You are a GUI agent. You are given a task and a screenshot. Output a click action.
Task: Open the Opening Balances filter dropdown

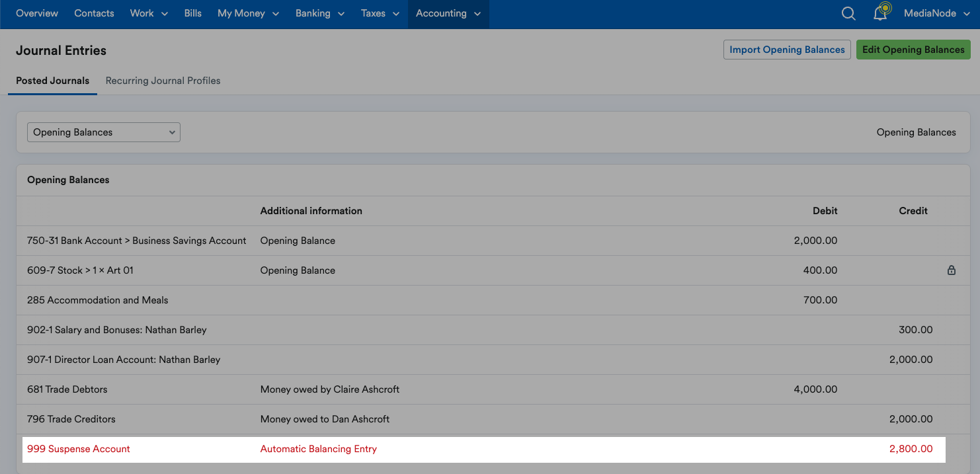104,132
